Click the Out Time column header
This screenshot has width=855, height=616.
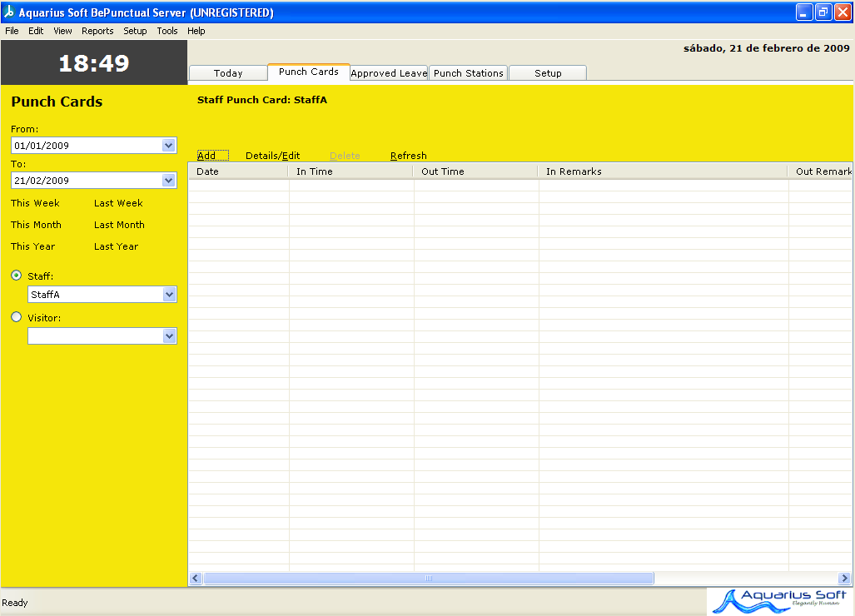[x=475, y=171]
